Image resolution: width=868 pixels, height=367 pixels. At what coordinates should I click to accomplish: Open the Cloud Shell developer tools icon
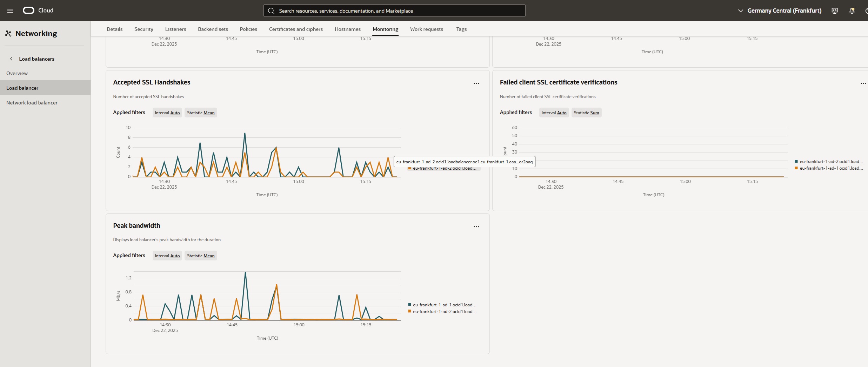[x=835, y=11]
